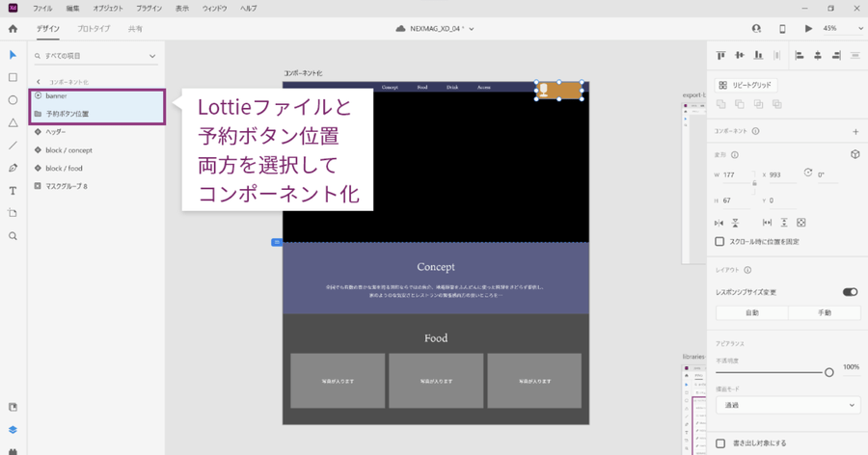The width and height of the screenshot is (868, 455).
Task: Open the 編集 menu
Action: (72, 9)
